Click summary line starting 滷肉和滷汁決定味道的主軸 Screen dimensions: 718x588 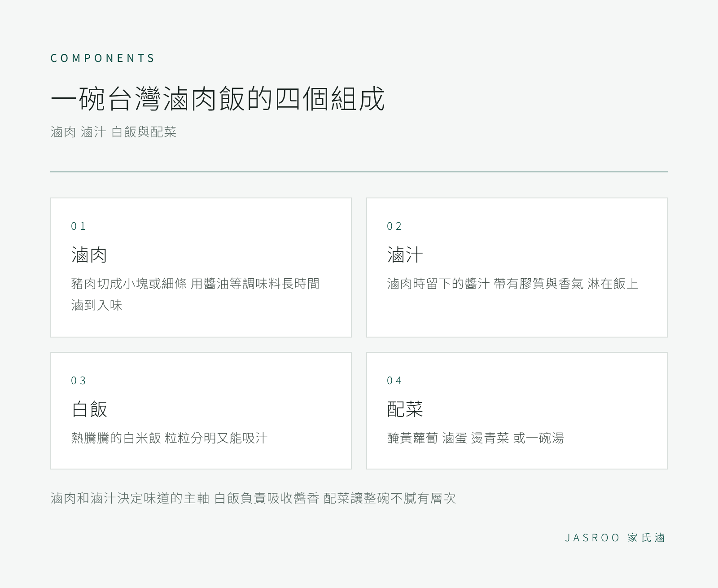point(253,498)
